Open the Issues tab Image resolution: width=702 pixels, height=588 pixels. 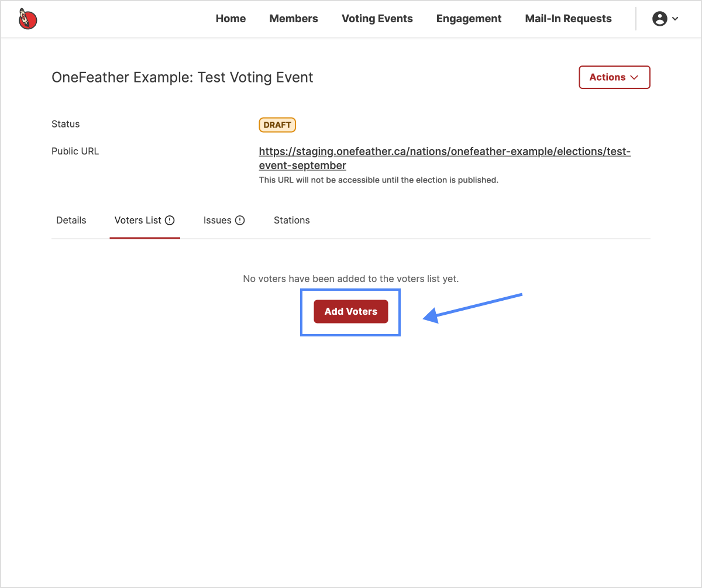(224, 221)
